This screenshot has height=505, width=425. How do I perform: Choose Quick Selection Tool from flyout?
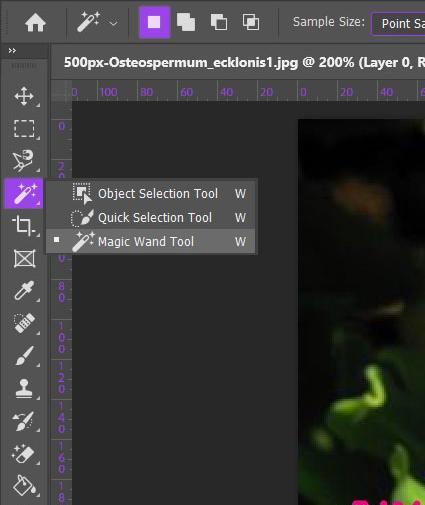click(x=151, y=218)
